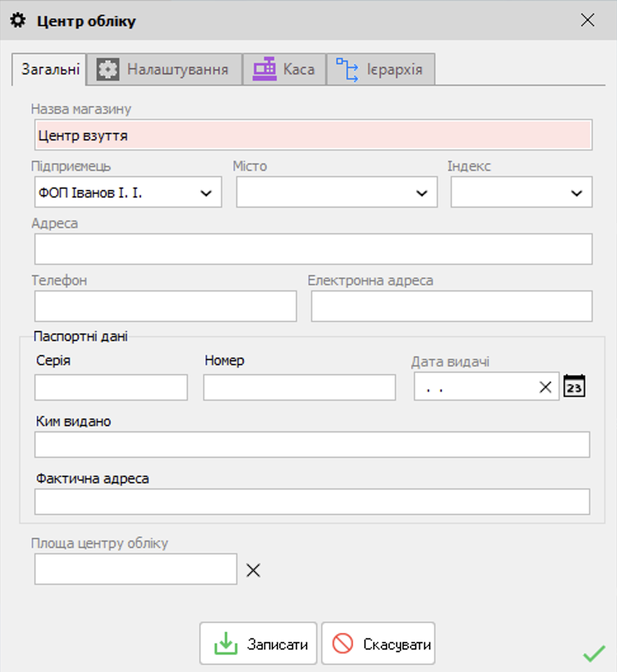
Task: Click the green checkmark icon
Action: pos(594,653)
